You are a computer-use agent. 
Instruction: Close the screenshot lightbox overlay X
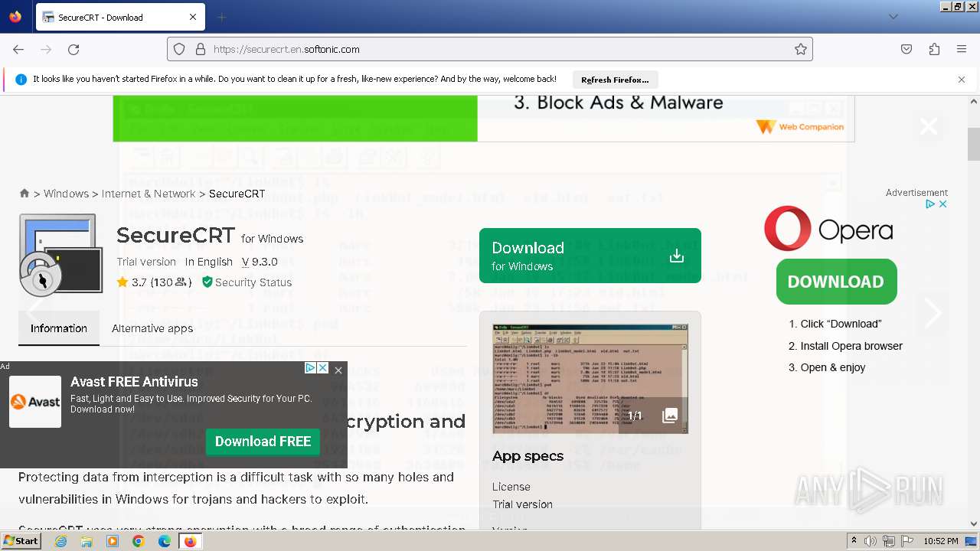[929, 126]
